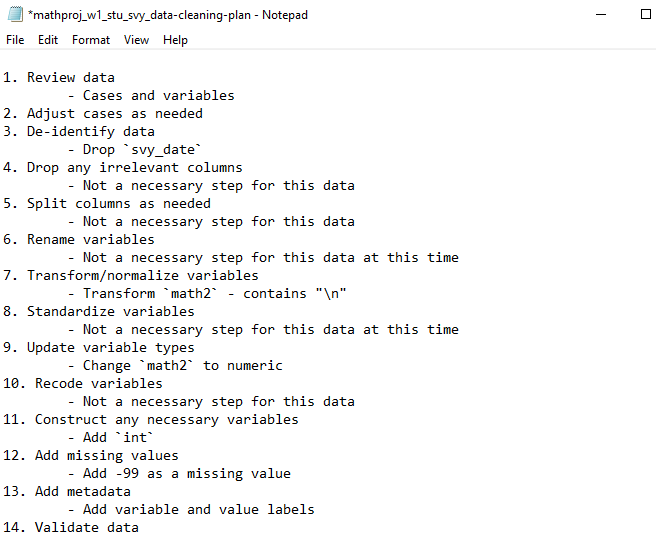Click the window title text in title bar
Image resolution: width=656 pixels, height=557 pixels.
pos(168,15)
